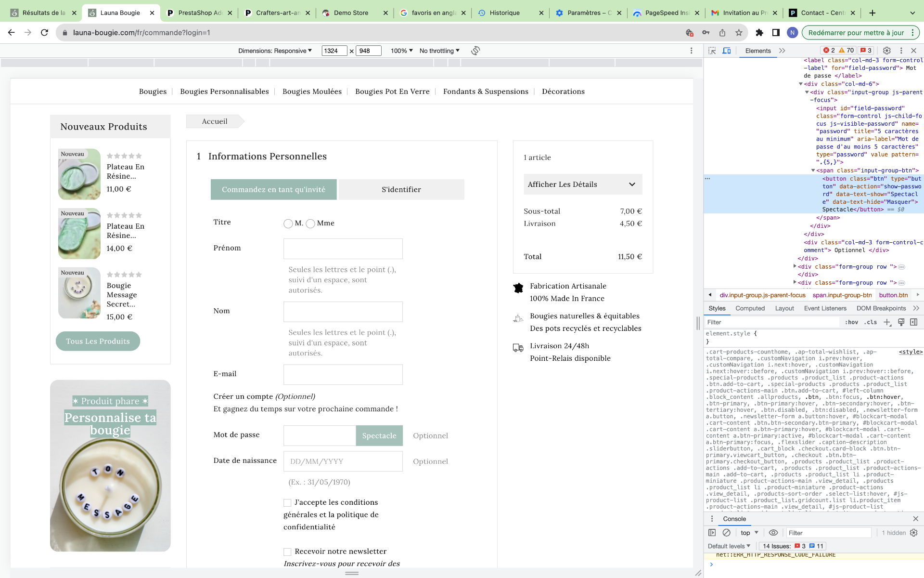This screenshot has width=924, height=578.
Task: Open DevTools settings gear
Action: coord(886,51)
